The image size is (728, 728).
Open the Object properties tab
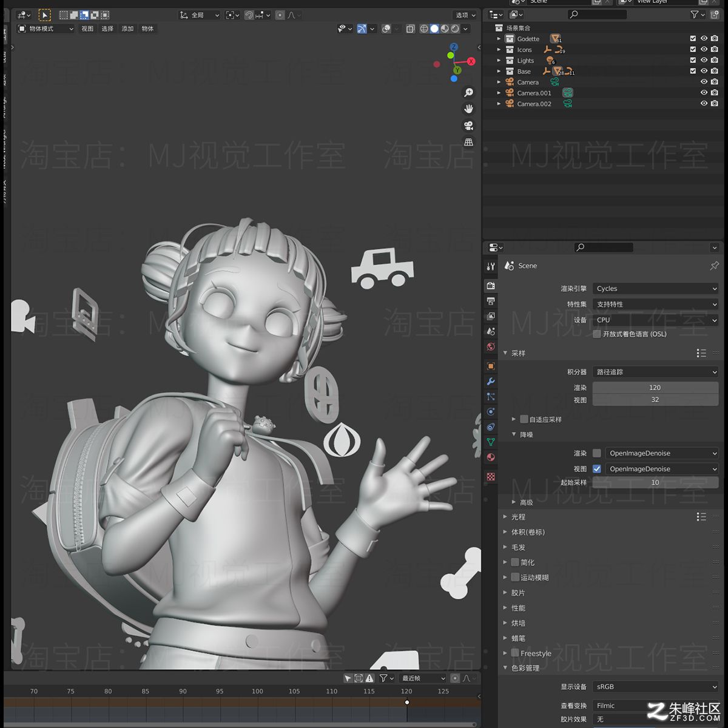point(491,366)
